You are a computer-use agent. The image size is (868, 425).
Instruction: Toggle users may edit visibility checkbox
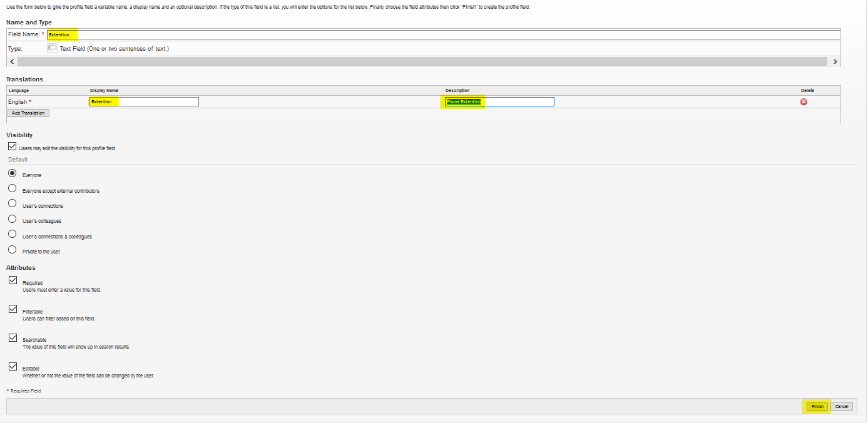(13, 146)
